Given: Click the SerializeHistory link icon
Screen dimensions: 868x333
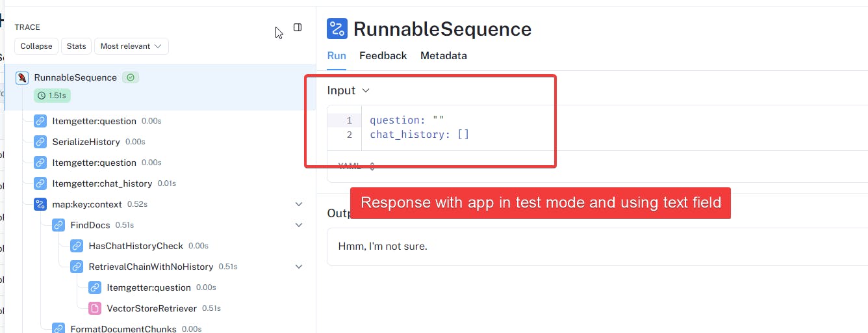Looking at the screenshot, I should 40,142.
